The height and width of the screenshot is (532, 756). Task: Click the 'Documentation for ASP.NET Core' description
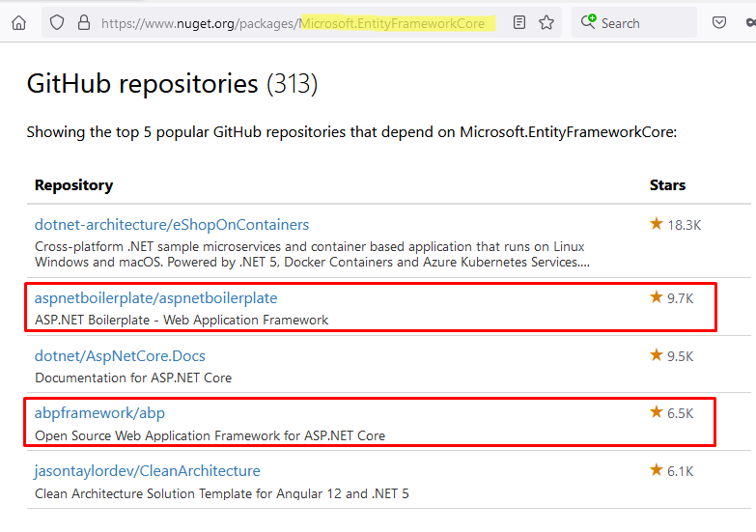[x=133, y=378]
